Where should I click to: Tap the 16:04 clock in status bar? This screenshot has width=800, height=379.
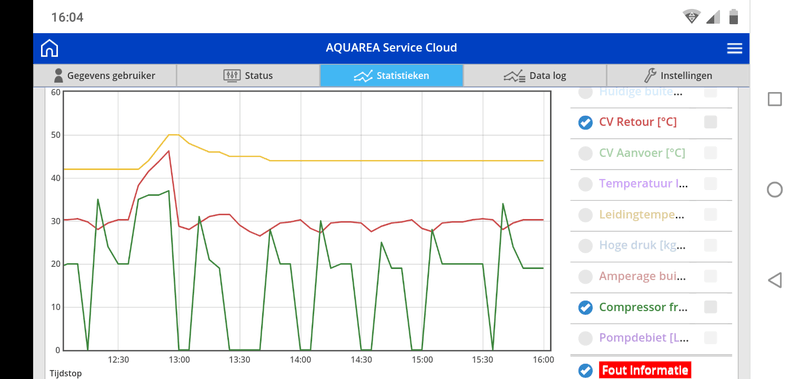[67, 17]
